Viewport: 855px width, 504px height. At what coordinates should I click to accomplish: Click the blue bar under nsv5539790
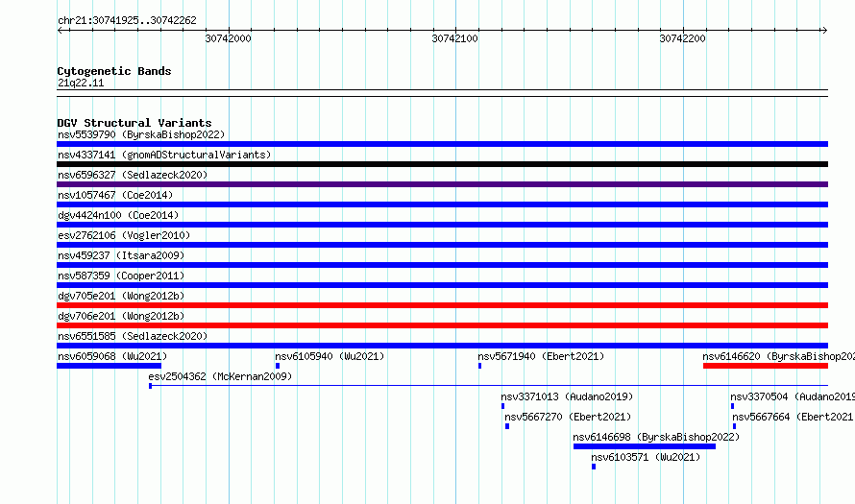point(442,144)
